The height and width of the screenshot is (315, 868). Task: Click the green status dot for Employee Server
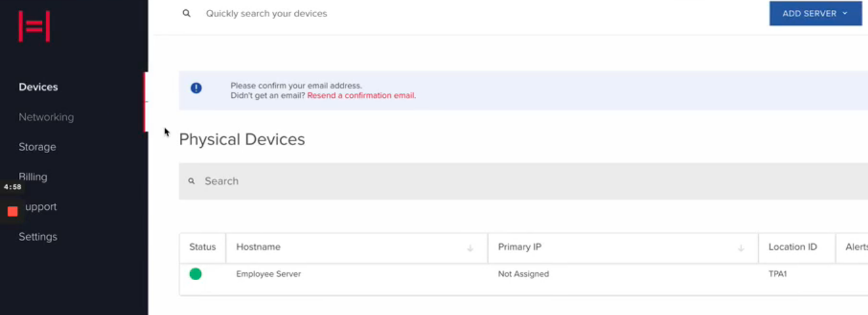pyautogui.click(x=195, y=274)
